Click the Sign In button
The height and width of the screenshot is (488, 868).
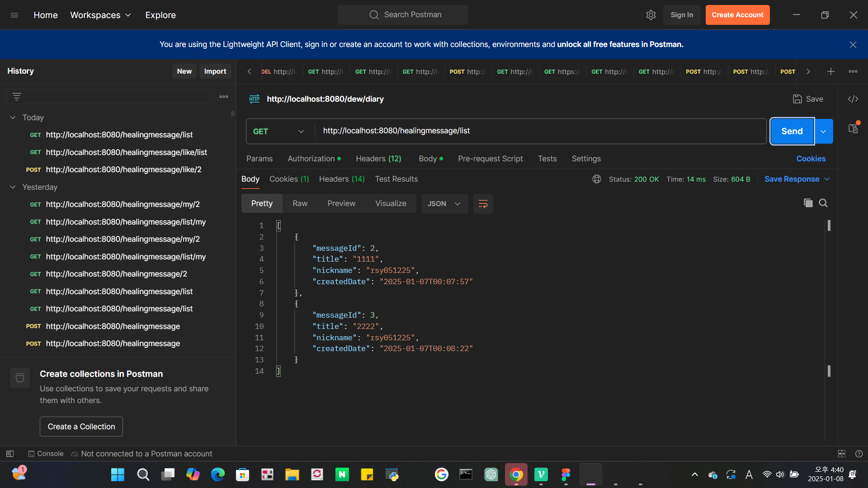click(x=682, y=15)
